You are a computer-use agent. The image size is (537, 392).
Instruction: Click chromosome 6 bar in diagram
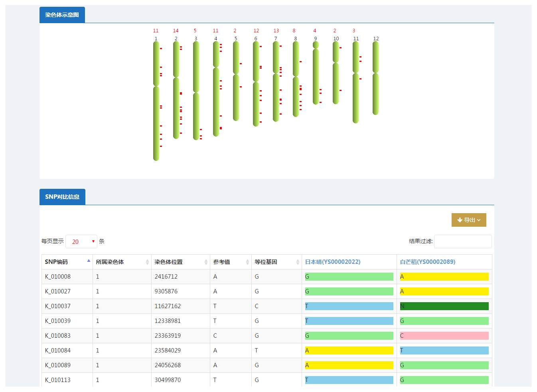click(256, 84)
